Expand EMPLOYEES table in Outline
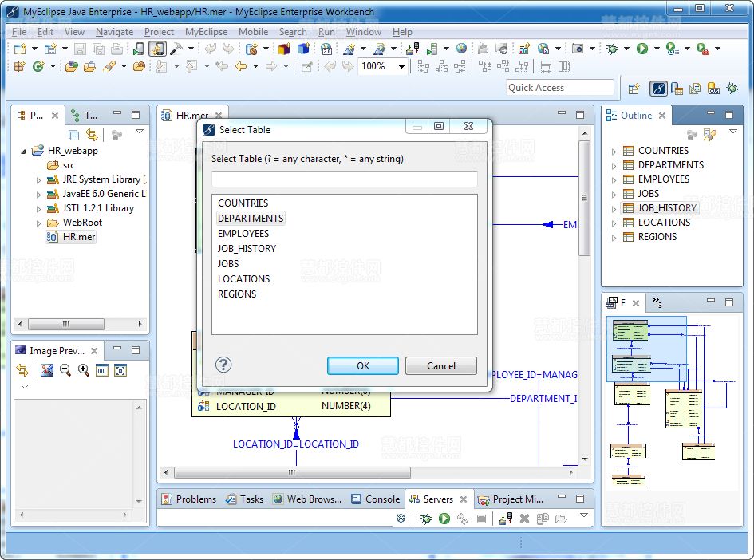Screen dimensions: 754x560 tap(614, 179)
